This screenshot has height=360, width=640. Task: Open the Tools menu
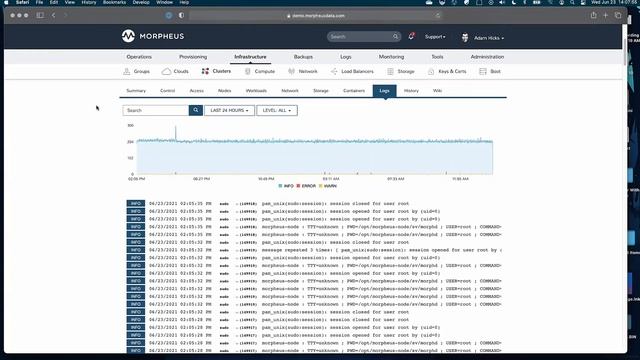[x=437, y=57]
